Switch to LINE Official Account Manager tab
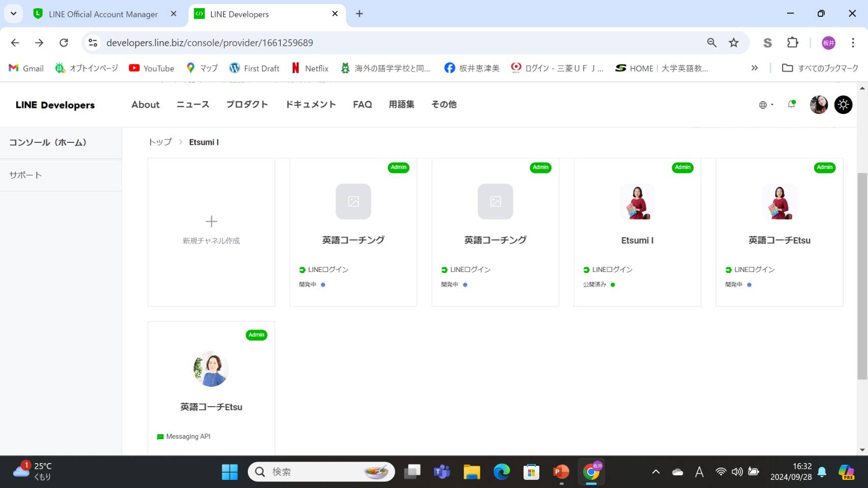Image resolution: width=868 pixels, height=488 pixels. click(103, 14)
